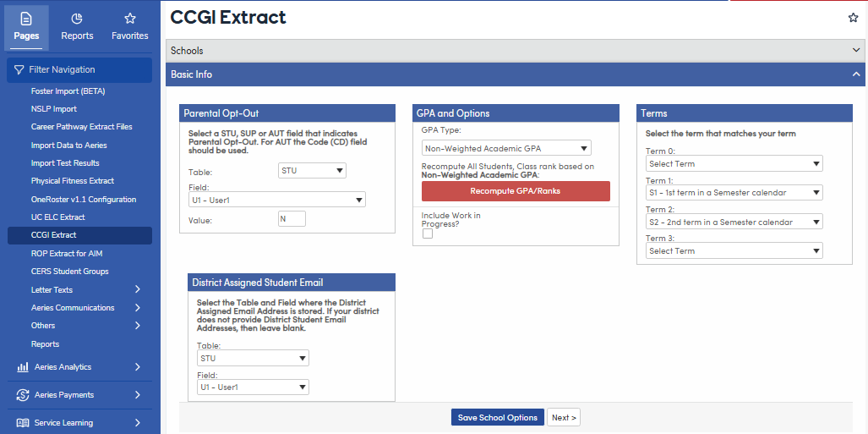Toggle Include Work in Progress checkbox

[428, 233]
